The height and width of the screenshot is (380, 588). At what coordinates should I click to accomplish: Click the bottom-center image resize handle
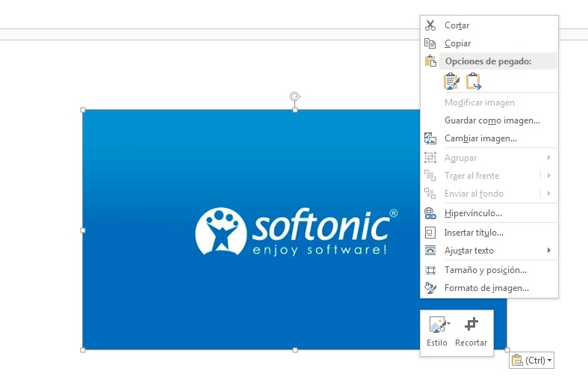pyautogui.click(x=295, y=349)
